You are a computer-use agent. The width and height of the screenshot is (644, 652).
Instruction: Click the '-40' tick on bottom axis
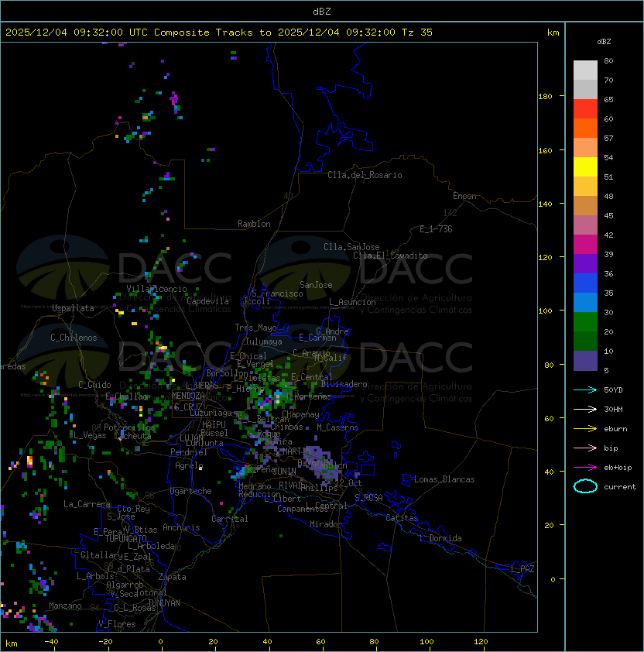tap(51, 642)
